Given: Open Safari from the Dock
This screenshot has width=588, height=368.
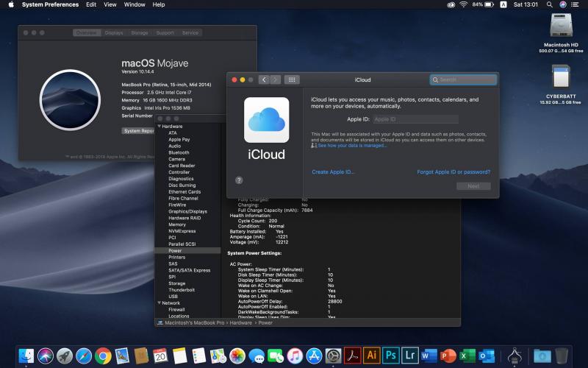Looking at the screenshot, I should (x=84, y=355).
